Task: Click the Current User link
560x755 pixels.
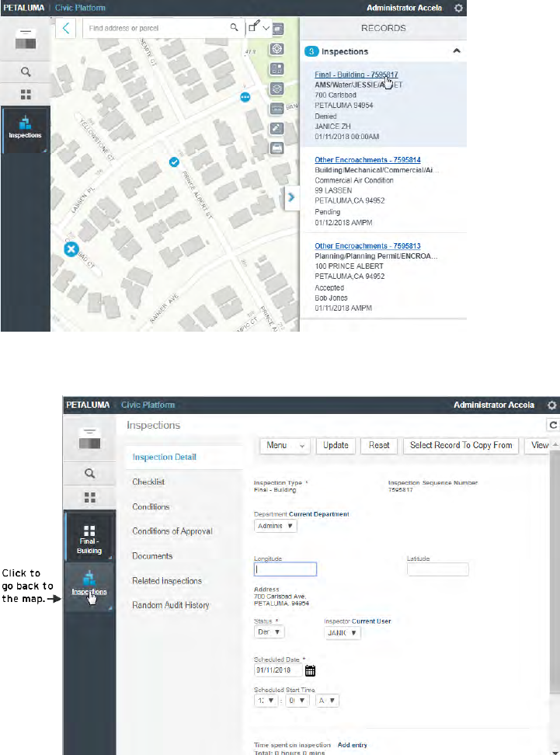Action: click(370, 621)
